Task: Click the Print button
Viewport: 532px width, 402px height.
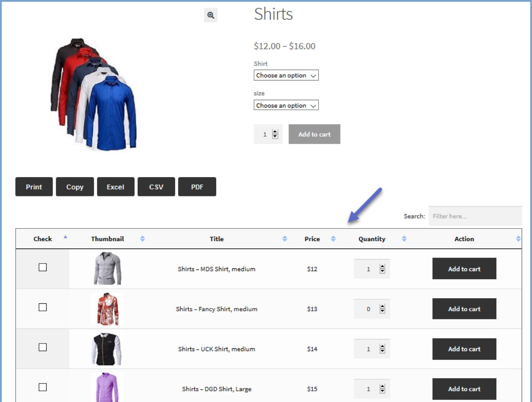Action: tap(34, 187)
